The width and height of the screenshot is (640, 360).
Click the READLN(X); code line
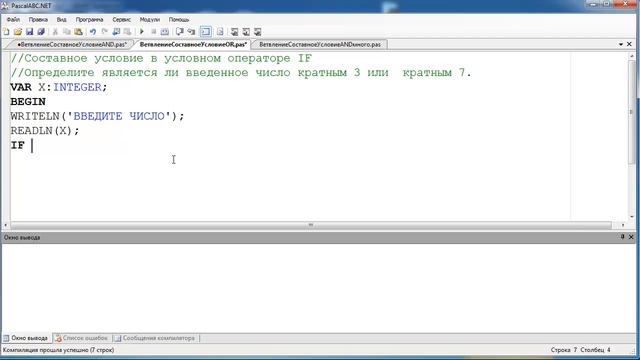click(x=45, y=131)
